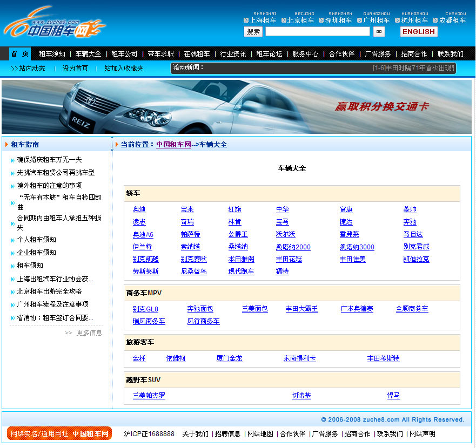476x448 pixels.
Task: Open the 桑塔纳2000 car link
Action: 293,247
